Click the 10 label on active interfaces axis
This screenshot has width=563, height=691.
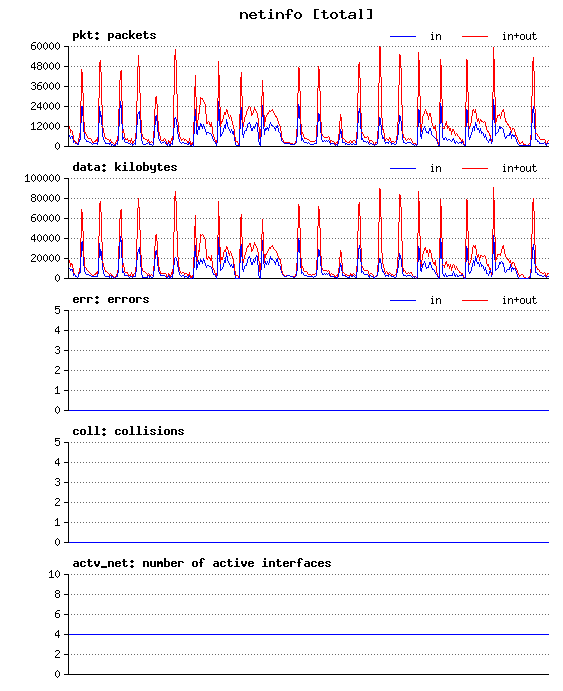[55, 574]
